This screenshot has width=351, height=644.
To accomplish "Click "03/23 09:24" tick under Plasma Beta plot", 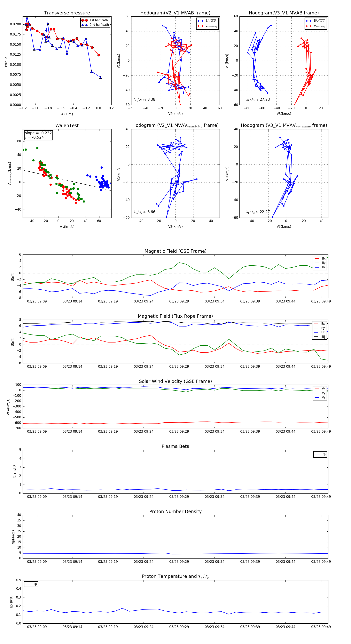I will click(x=143, y=497).
